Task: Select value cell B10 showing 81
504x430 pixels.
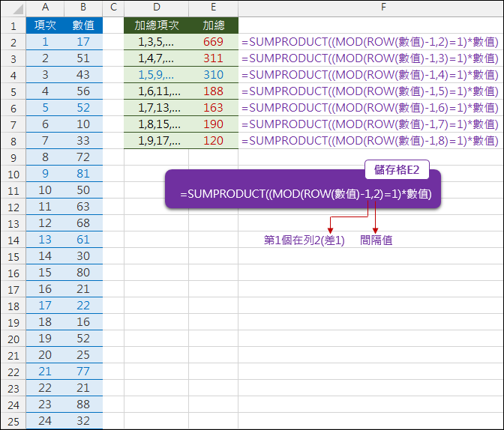Action: [83, 174]
